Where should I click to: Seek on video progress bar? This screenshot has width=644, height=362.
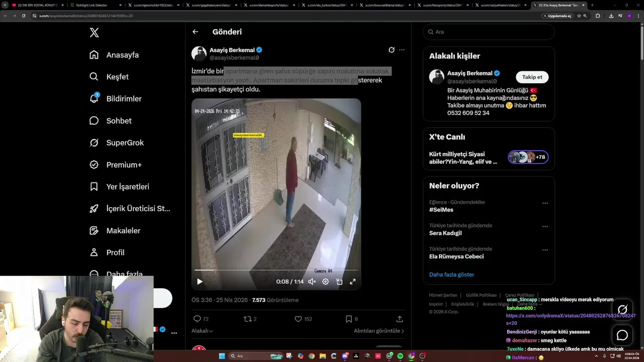coord(276,270)
